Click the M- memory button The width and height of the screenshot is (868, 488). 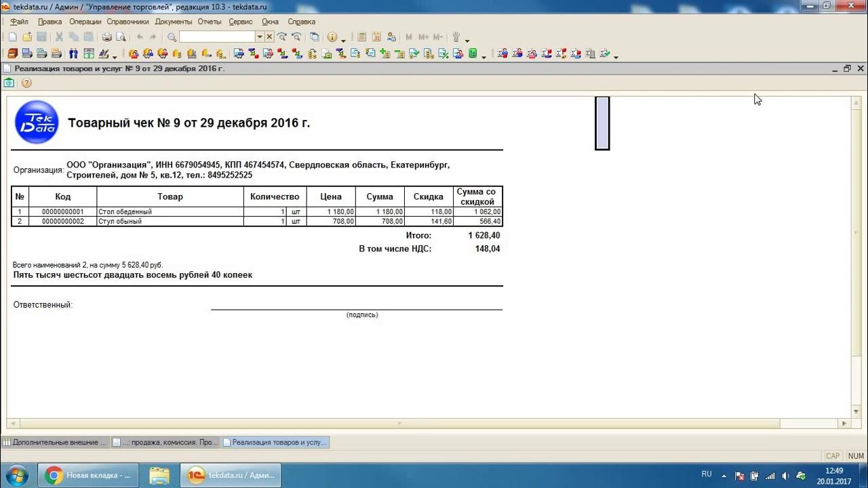(x=438, y=37)
